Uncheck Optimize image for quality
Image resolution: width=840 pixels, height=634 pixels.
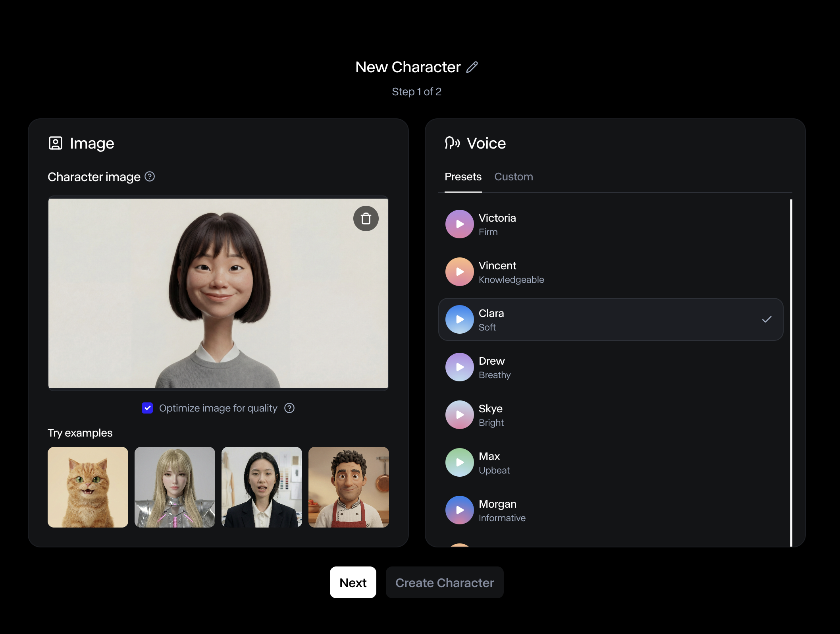(147, 408)
